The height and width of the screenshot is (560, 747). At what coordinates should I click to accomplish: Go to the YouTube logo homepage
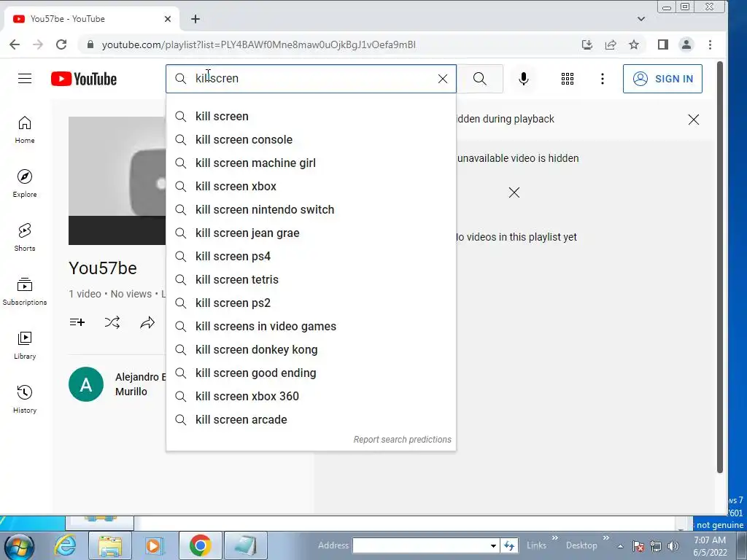(84, 79)
